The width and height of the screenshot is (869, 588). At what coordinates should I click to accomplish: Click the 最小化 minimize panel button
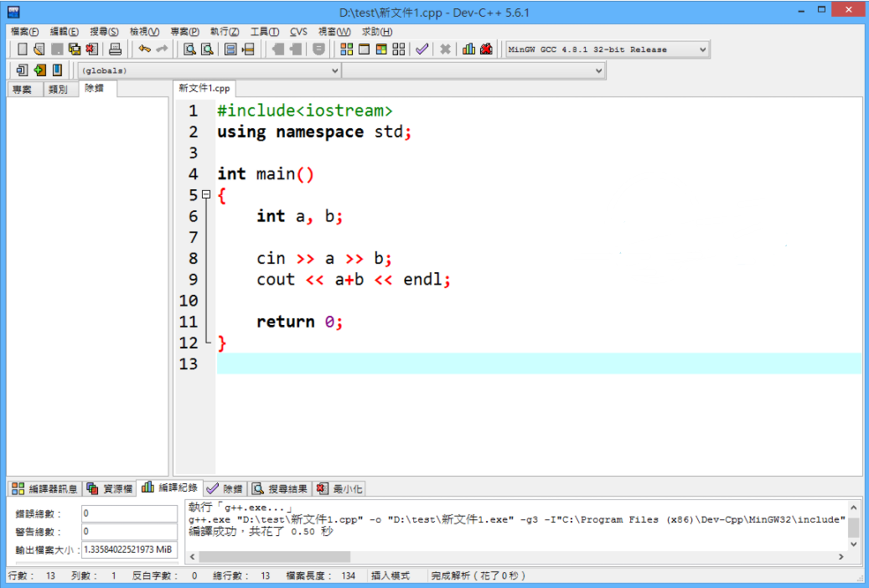click(340, 488)
